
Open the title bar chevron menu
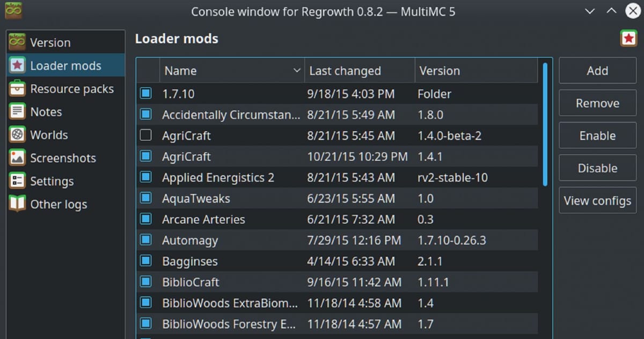(589, 11)
